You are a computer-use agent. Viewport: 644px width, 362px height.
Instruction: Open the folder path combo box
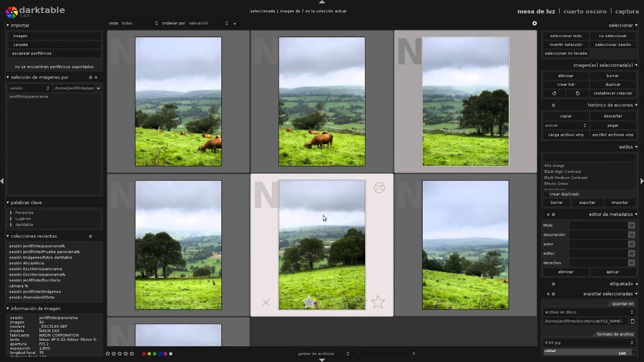[77, 88]
